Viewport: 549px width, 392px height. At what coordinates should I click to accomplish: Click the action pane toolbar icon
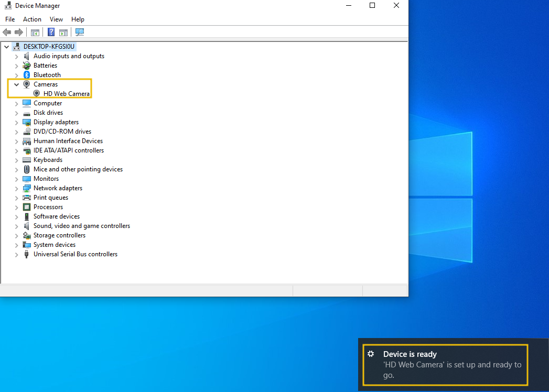[x=63, y=32]
